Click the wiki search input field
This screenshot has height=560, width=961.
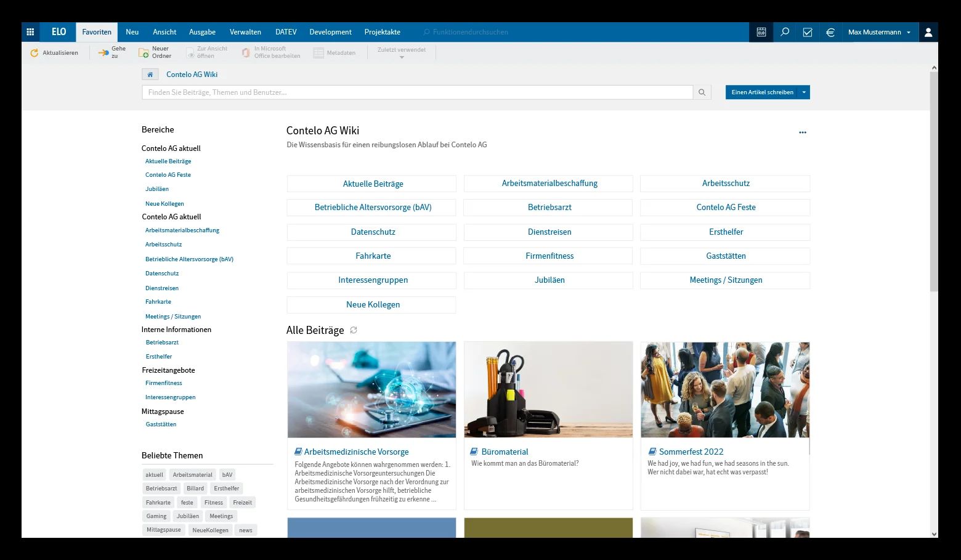(x=417, y=92)
